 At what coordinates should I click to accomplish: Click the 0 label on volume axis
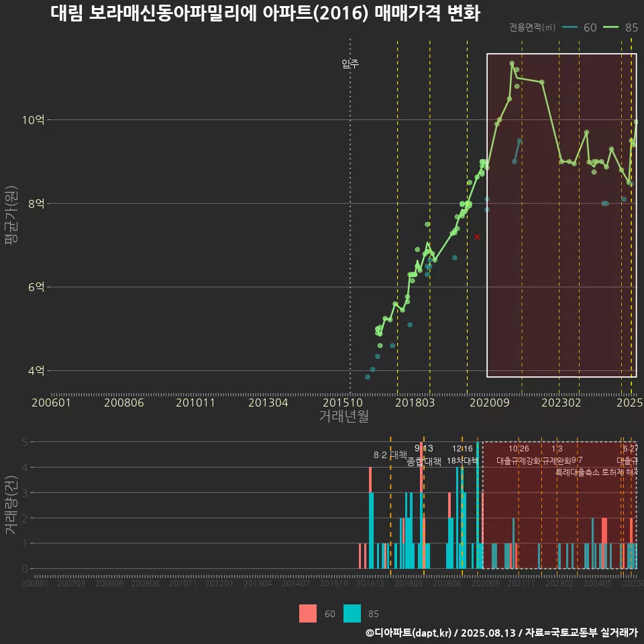click(x=25, y=569)
